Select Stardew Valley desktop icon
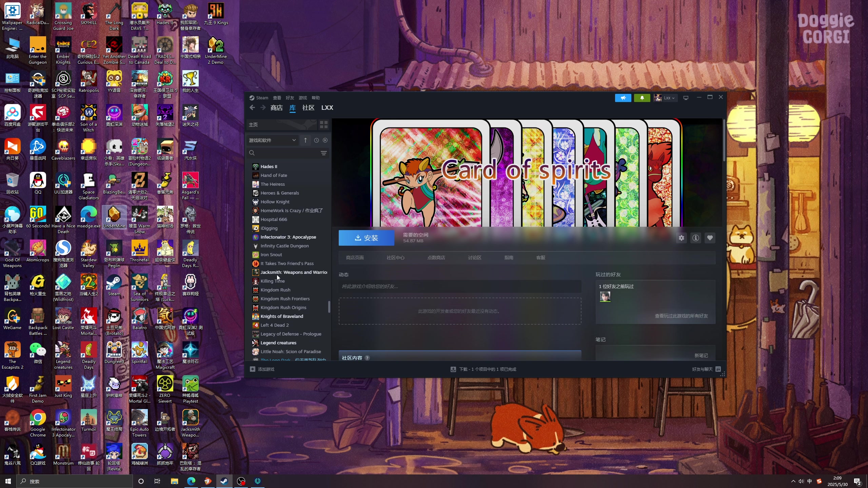The height and width of the screenshot is (488, 868). point(88,254)
